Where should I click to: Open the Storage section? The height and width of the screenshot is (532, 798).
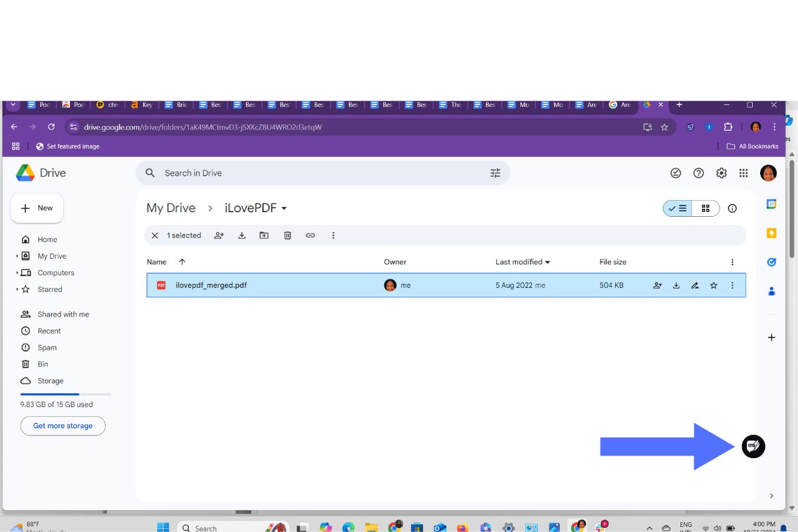(x=51, y=381)
